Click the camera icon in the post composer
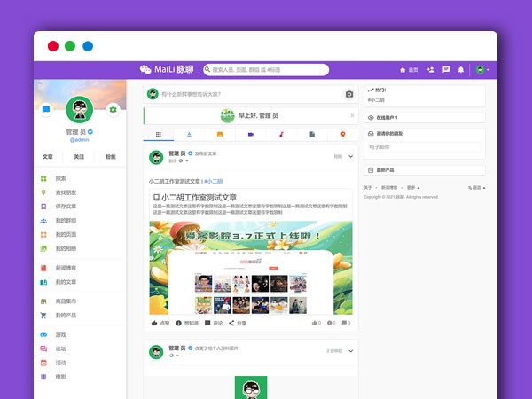The height and width of the screenshot is (399, 532). click(x=348, y=94)
